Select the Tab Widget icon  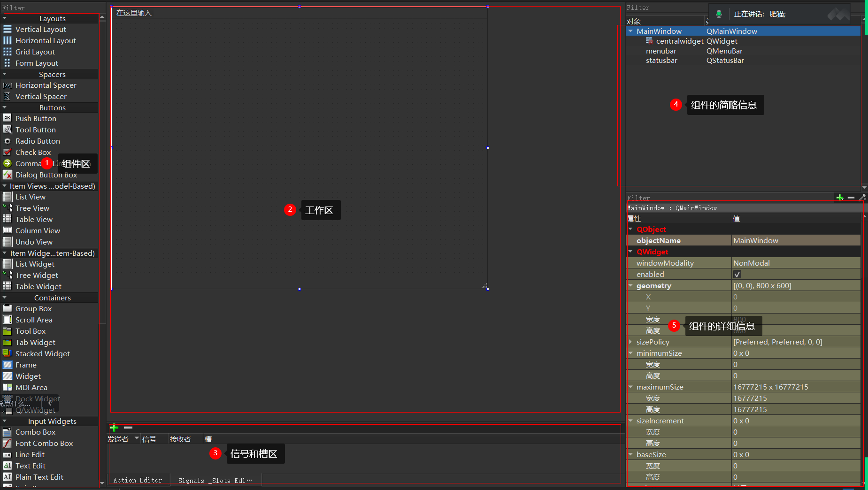click(8, 342)
